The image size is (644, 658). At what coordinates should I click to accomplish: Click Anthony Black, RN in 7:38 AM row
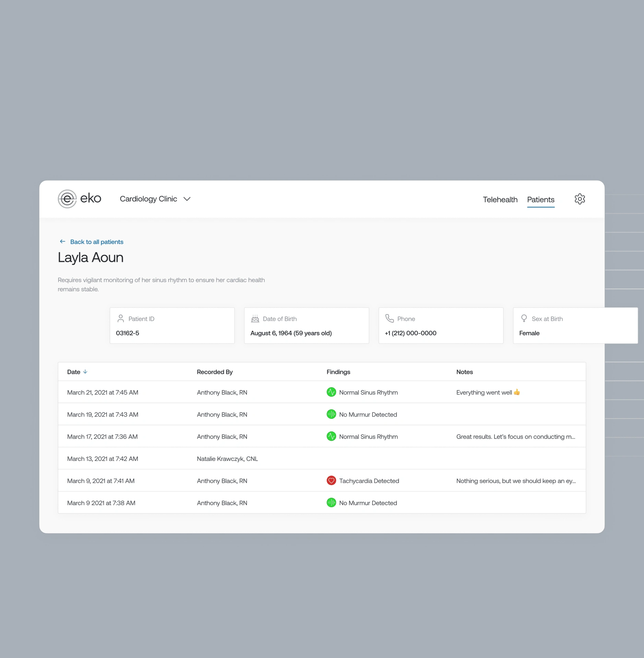tap(222, 503)
